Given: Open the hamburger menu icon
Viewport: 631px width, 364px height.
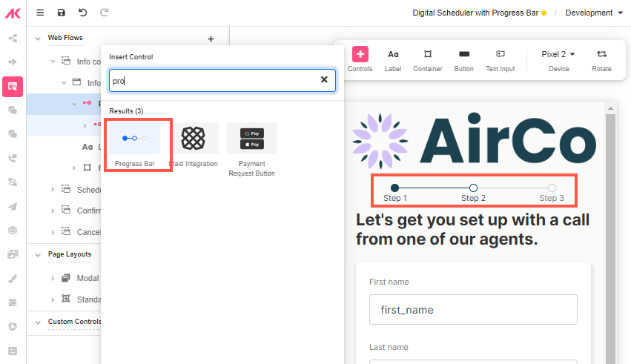Looking at the screenshot, I should click(x=40, y=13).
